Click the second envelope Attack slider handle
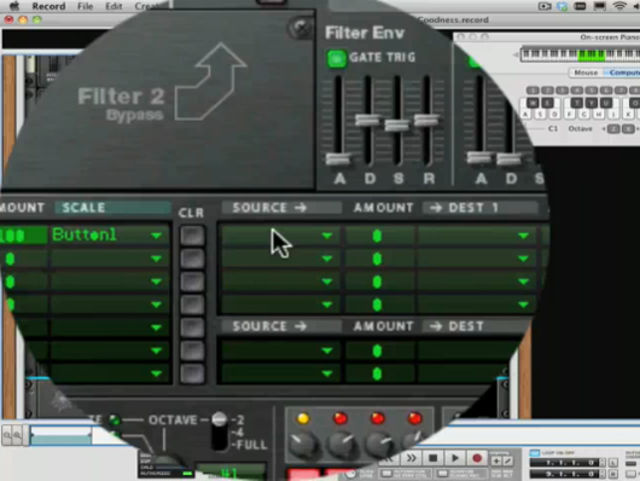The image size is (640, 481). (478, 157)
